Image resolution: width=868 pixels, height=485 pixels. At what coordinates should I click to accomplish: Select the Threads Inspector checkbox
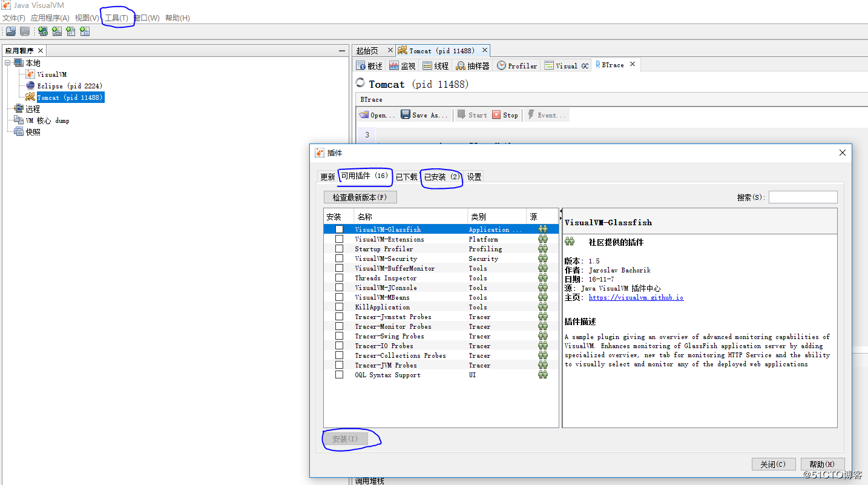click(x=339, y=278)
